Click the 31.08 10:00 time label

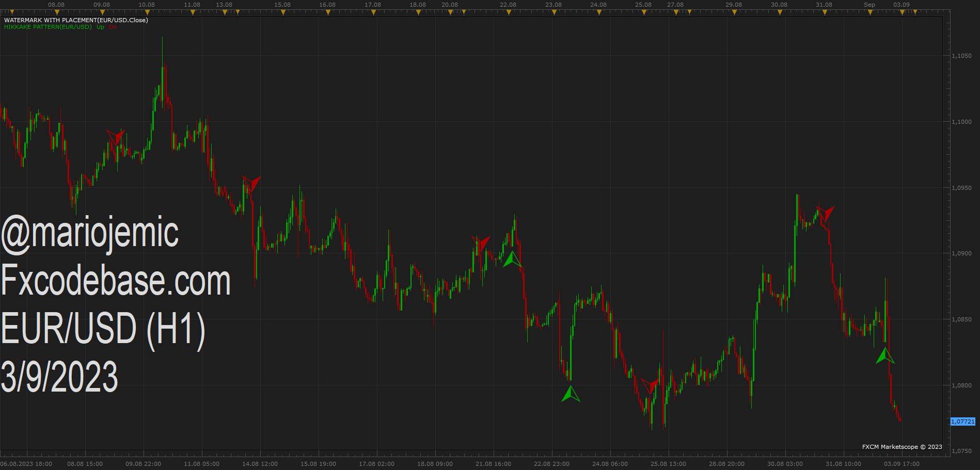pyautogui.click(x=844, y=464)
